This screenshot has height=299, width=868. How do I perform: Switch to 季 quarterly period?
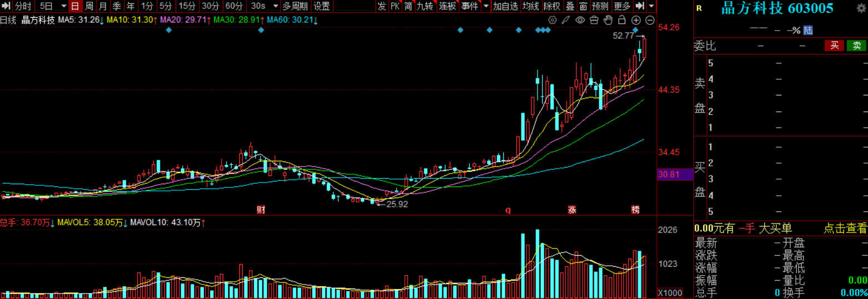click(117, 6)
